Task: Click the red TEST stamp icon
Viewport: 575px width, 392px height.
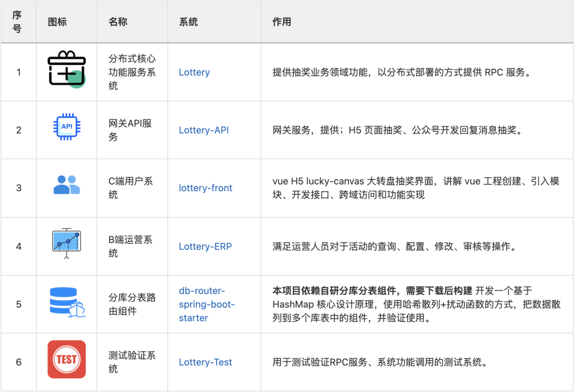Action: coord(66,360)
